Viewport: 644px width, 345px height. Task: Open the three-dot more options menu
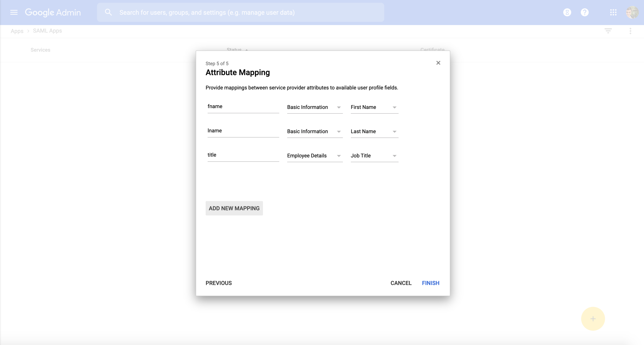pos(630,31)
